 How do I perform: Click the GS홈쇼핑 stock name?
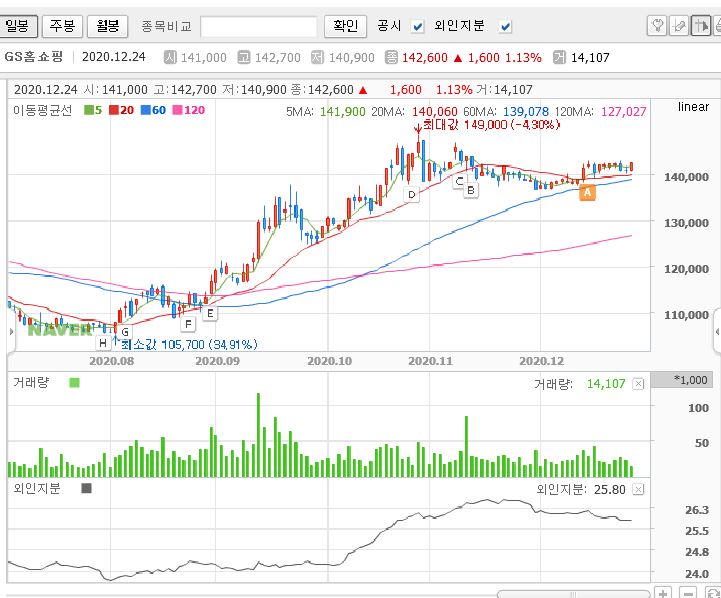tap(34, 57)
